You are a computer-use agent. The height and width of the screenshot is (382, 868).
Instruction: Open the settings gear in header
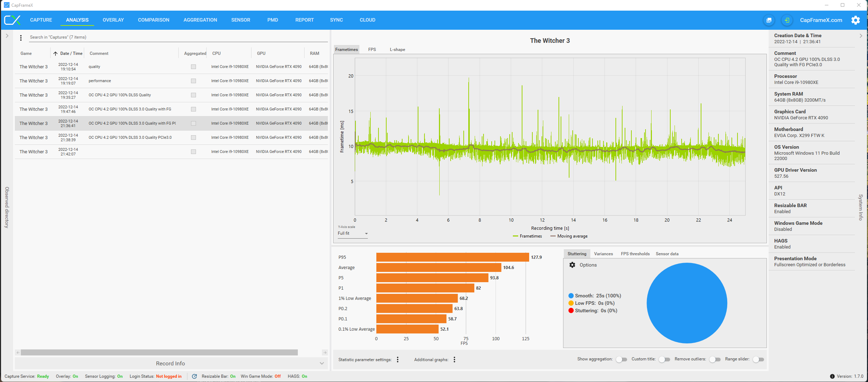856,20
